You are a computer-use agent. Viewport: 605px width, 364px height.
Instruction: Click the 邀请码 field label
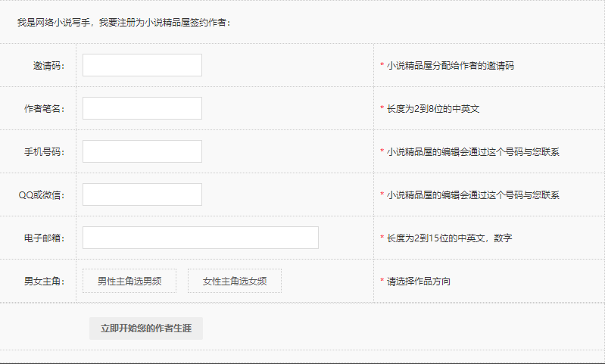(48, 66)
